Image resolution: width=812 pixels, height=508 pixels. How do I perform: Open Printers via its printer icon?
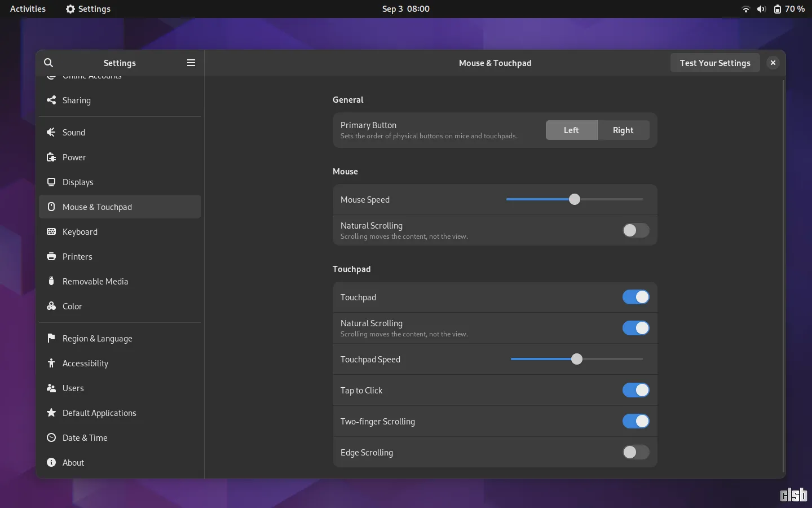pos(51,256)
